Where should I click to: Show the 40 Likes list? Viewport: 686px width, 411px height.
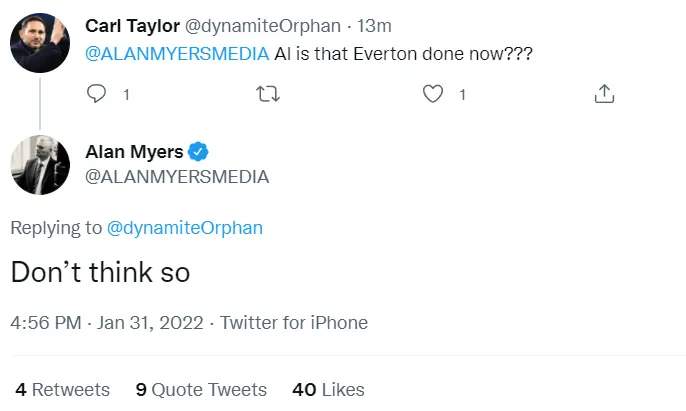click(x=328, y=389)
